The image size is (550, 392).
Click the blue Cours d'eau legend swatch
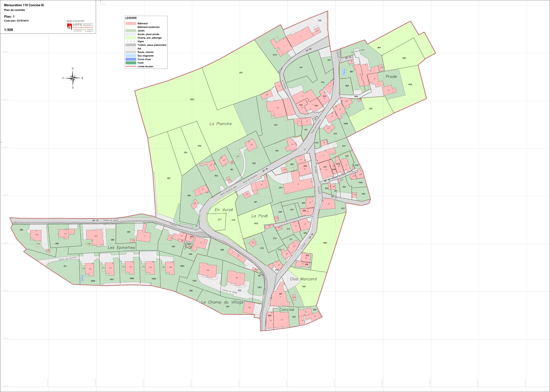click(x=131, y=59)
